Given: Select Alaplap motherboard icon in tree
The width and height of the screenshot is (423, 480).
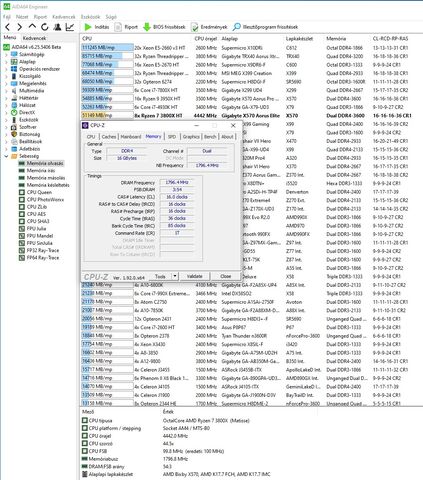Looking at the screenshot, I should (x=14, y=62).
